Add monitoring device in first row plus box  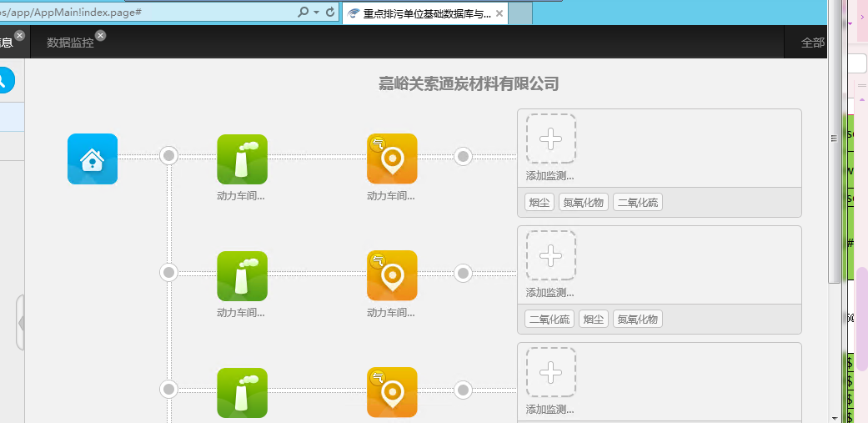pos(551,139)
